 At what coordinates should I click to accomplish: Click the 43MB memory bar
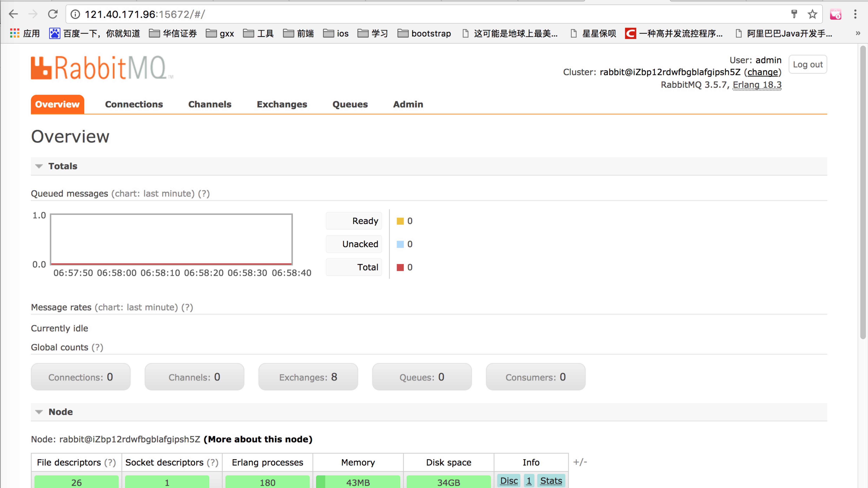(x=358, y=482)
